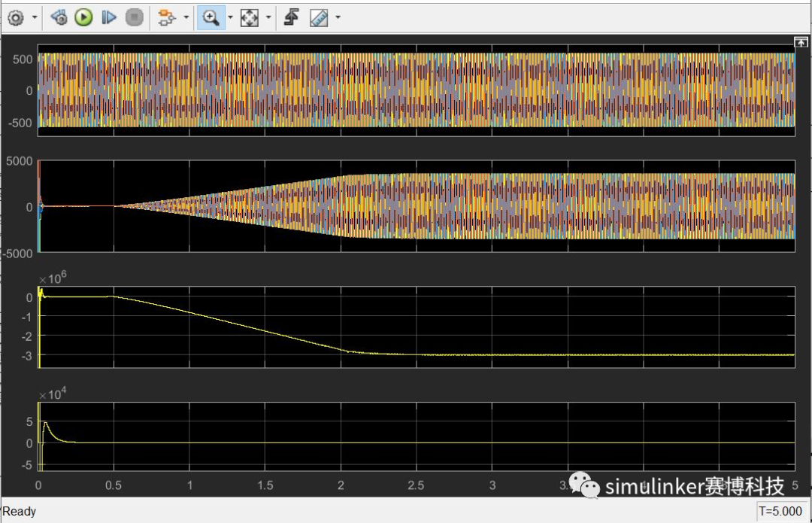Click the Step Back button
Screen dimensions: 812x523
[59, 17]
